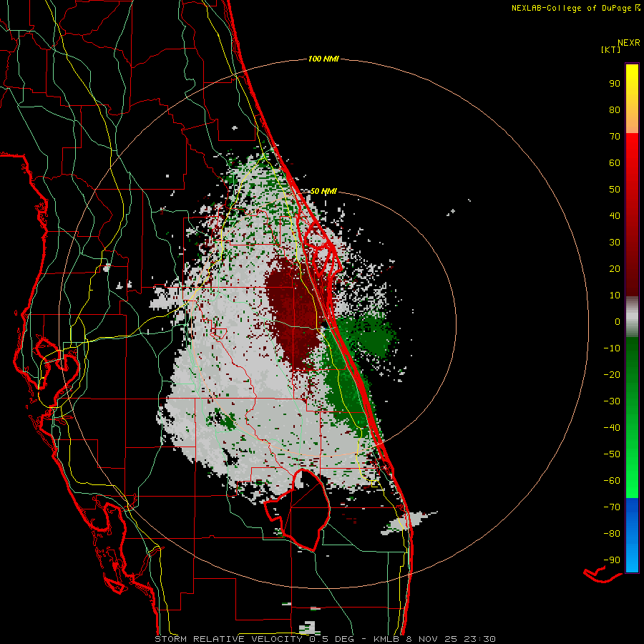The image size is (644, 644).
Task: Click the 50 NMI range ring label
Action: (x=323, y=191)
